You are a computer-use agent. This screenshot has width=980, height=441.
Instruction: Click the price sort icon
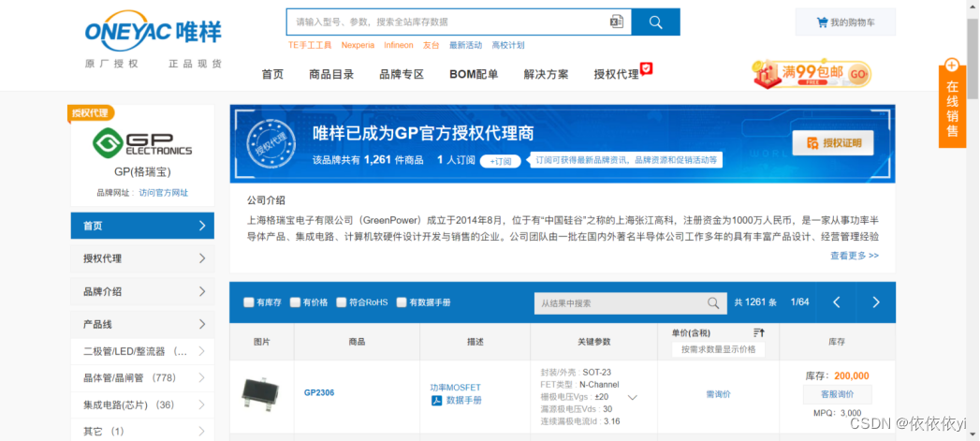coord(759,332)
